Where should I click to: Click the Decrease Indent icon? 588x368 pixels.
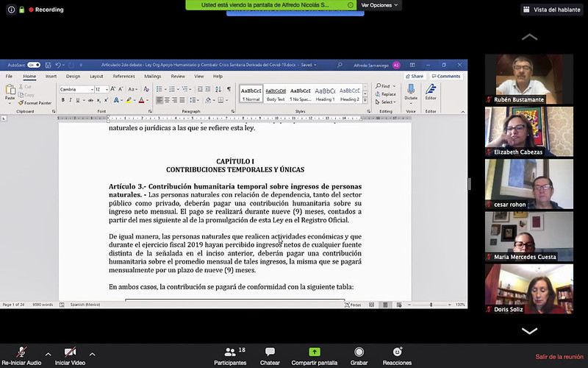[x=199, y=89]
